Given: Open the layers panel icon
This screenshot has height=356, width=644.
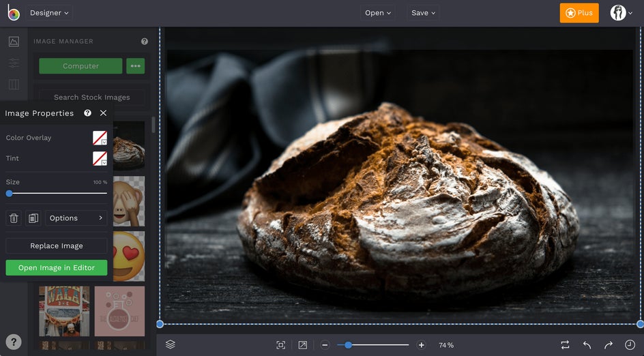Looking at the screenshot, I should pos(171,344).
